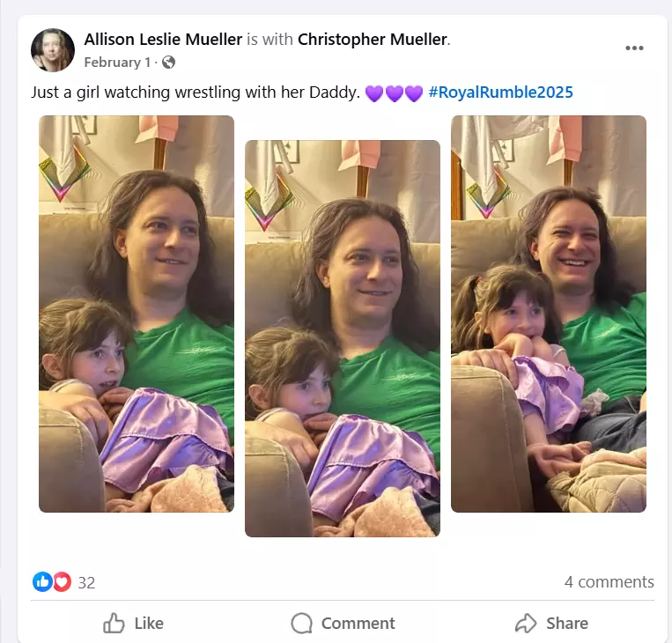Click the arrow Share icon
Viewport: 672px width, 643px height.
(526, 623)
